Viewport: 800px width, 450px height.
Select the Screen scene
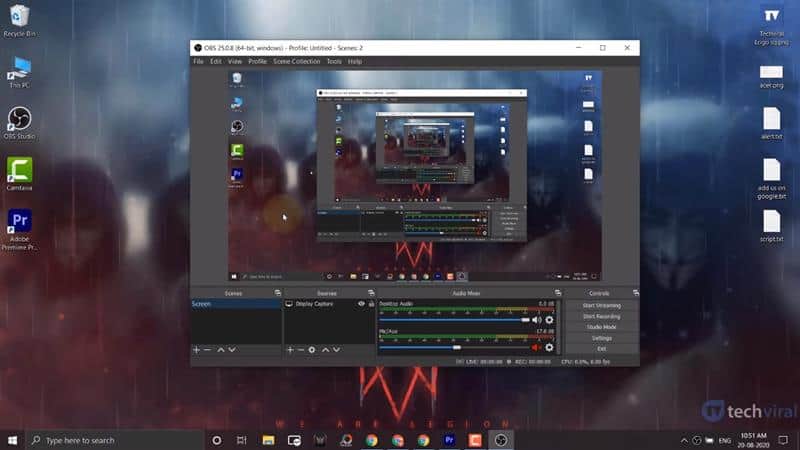tap(236, 304)
